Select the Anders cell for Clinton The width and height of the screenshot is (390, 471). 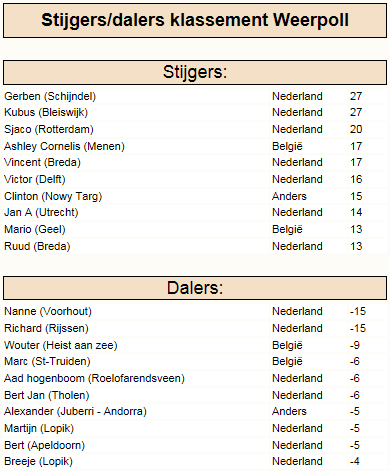pos(289,196)
